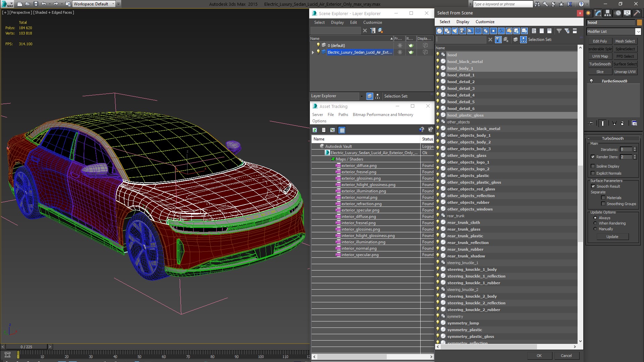The image size is (644, 362).
Task: Click the Sort by Hierarchy icon
Action: [523, 40]
